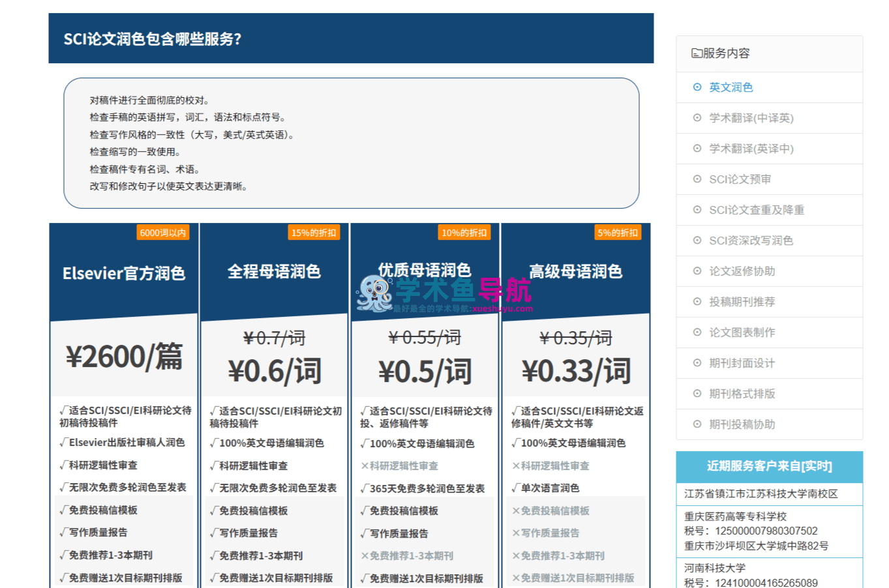Click the ¥0.33/词 price

click(x=576, y=371)
